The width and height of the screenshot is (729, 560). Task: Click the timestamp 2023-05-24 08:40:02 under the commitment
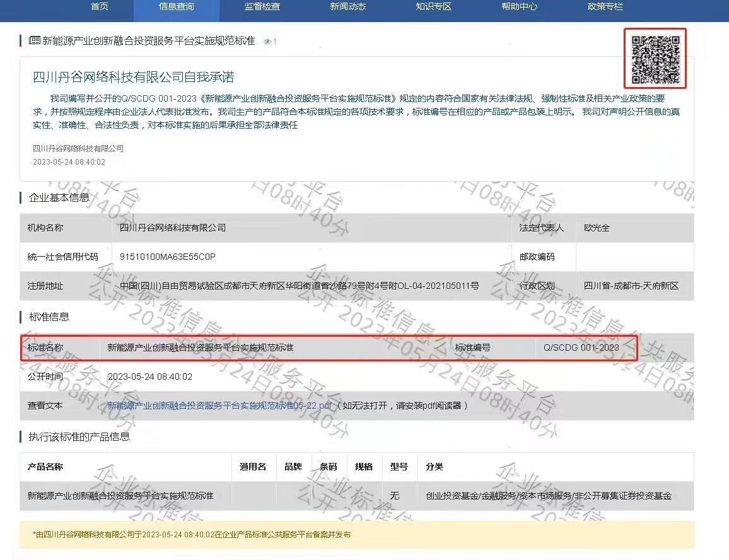click(69, 162)
